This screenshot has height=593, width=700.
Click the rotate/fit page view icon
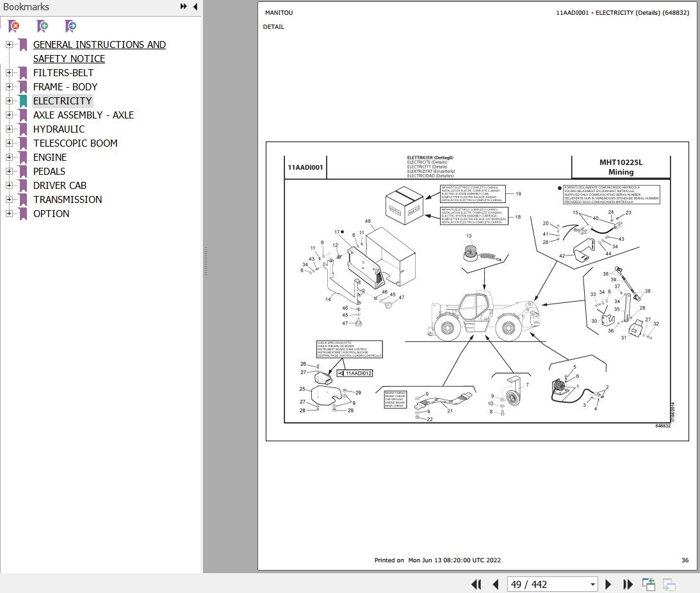[649, 584]
